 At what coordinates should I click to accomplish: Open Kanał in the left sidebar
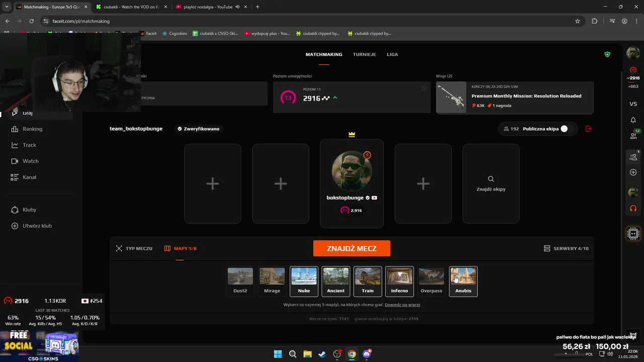click(29, 177)
